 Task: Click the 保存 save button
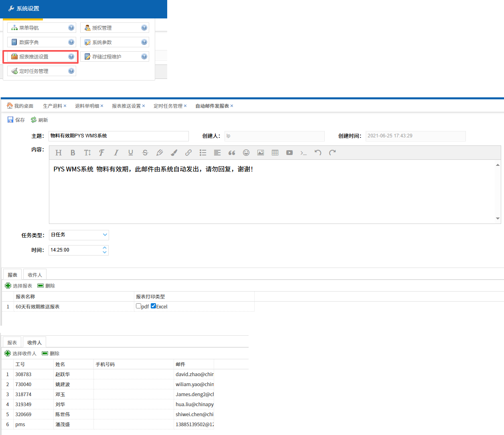click(x=16, y=120)
